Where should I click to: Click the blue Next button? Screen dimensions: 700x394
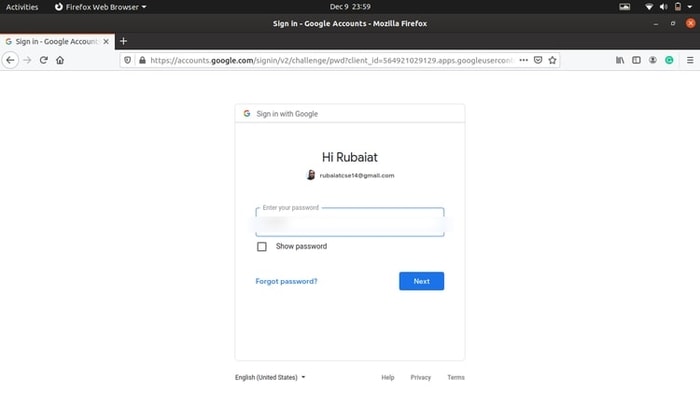(421, 281)
